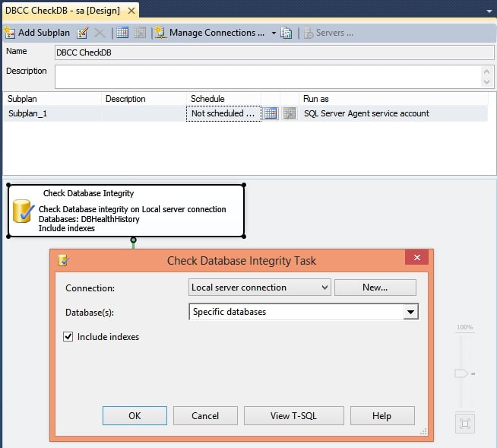
Task: Open the active files dropdown arrow at tab strip end
Action: point(489,11)
